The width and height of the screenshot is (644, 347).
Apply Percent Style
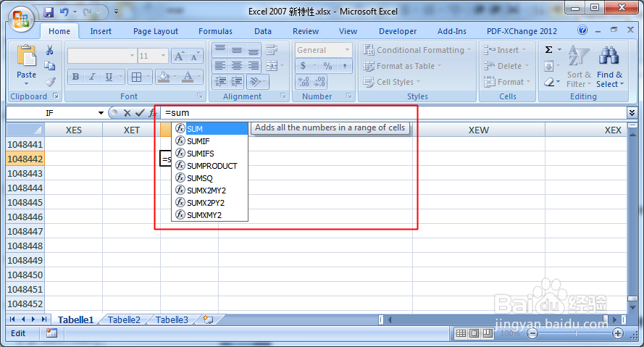pos(327,66)
